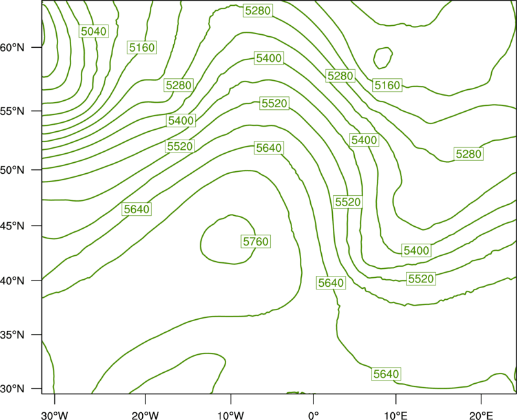Click the 5040 contour label
The width and height of the screenshot is (517, 420).
(94, 31)
